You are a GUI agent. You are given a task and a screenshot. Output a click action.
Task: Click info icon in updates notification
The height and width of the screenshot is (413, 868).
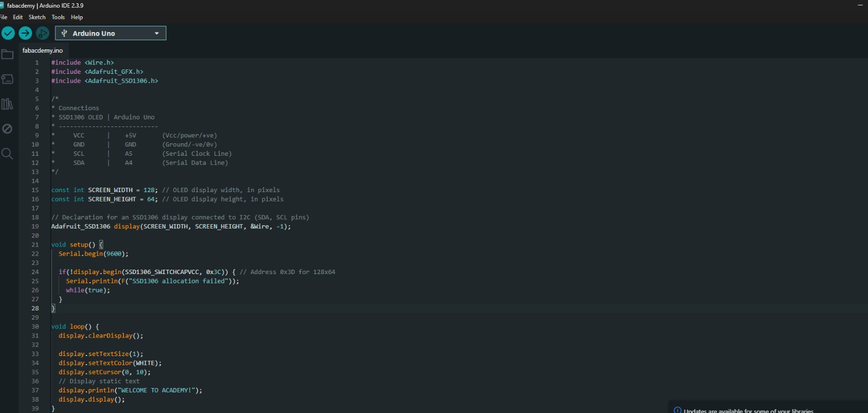click(x=677, y=410)
